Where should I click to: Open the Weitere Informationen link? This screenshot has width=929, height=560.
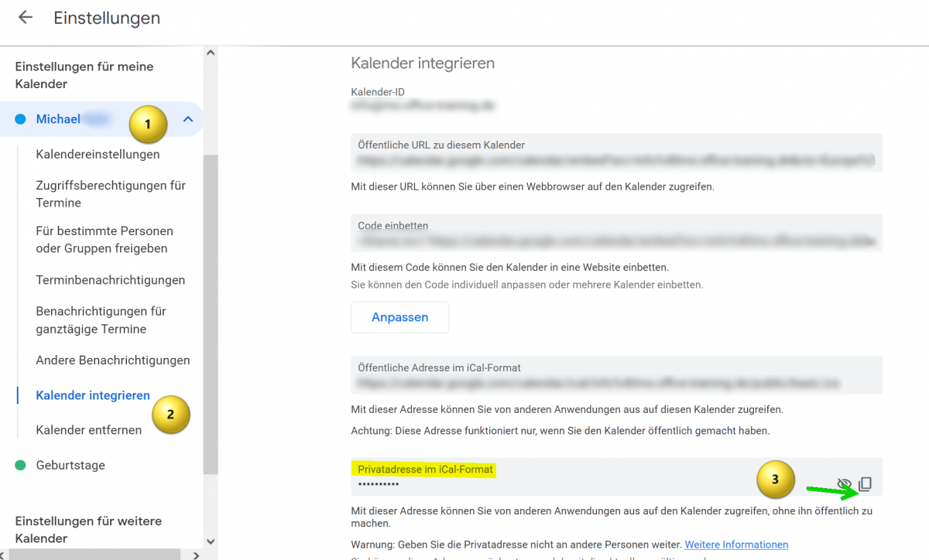click(736, 545)
